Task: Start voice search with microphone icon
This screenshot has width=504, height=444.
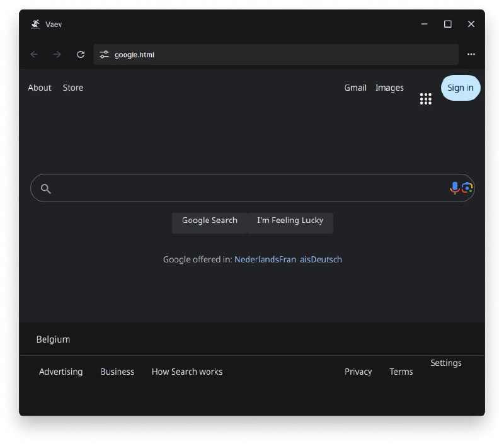Action: pos(454,188)
